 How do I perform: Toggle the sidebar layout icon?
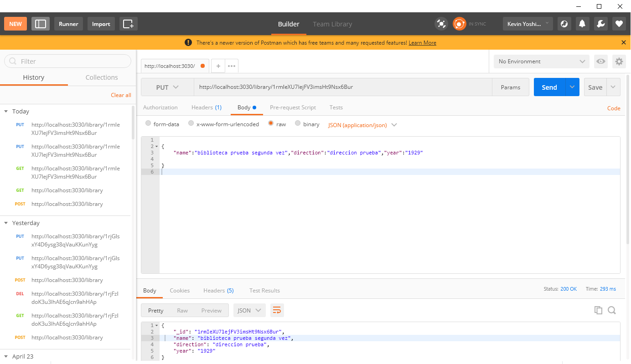click(x=40, y=23)
